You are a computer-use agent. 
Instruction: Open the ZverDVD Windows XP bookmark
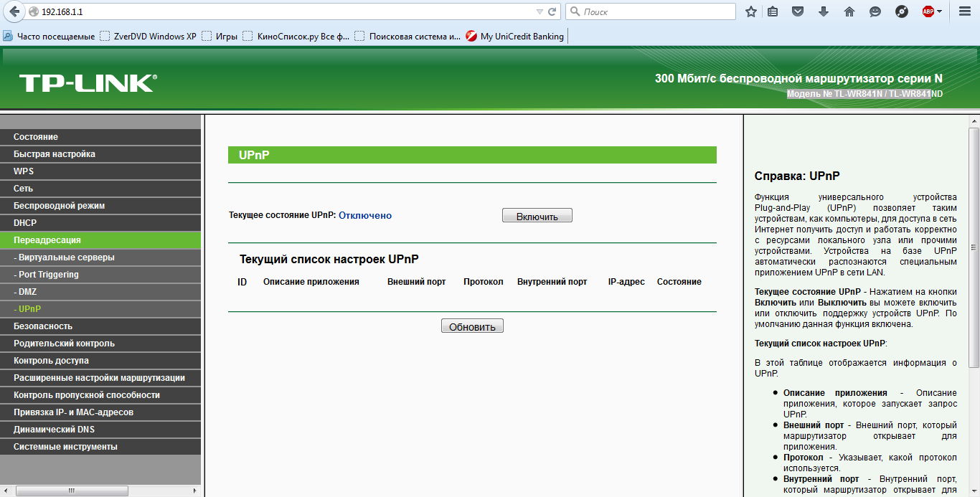point(148,36)
